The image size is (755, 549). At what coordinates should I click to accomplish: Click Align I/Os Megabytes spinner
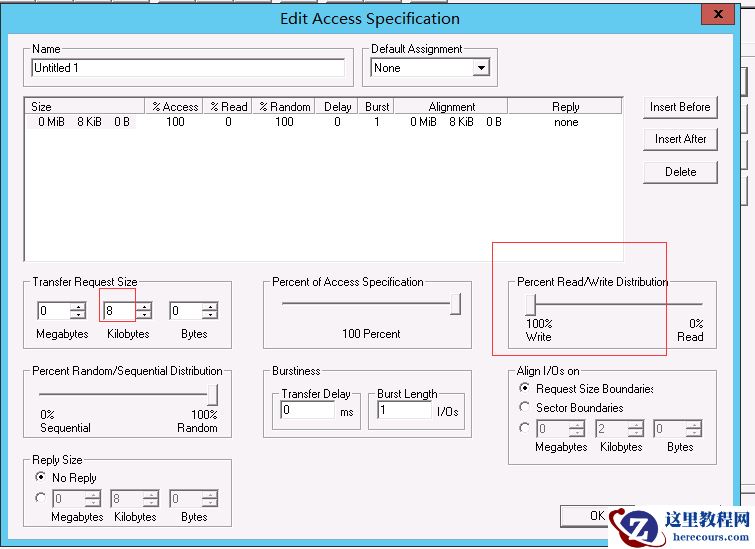click(577, 429)
